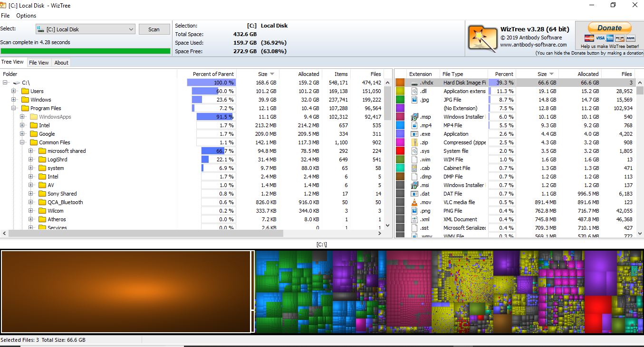Select the large orange vhdx treemap block

click(x=126, y=291)
